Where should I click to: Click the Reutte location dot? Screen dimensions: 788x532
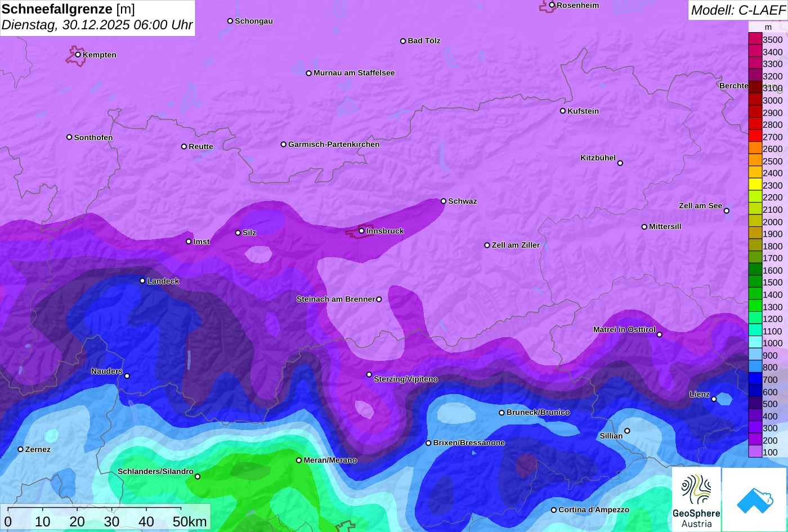coord(184,146)
